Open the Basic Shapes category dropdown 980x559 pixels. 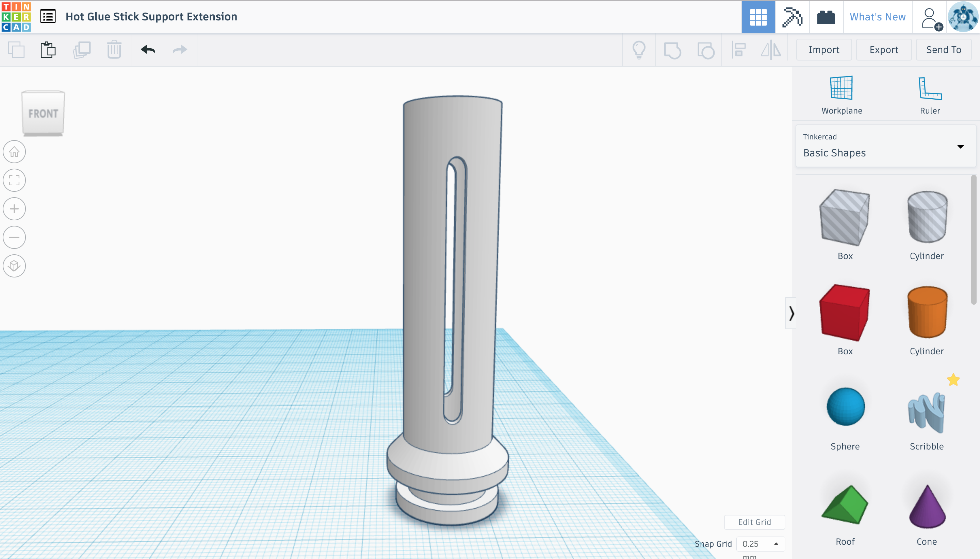[885, 146]
